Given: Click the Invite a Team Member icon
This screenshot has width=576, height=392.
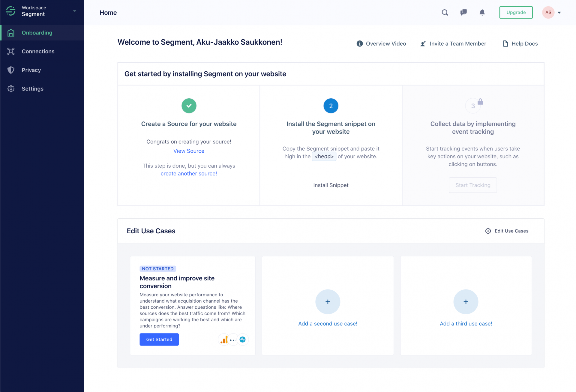Looking at the screenshot, I should (423, 43).
